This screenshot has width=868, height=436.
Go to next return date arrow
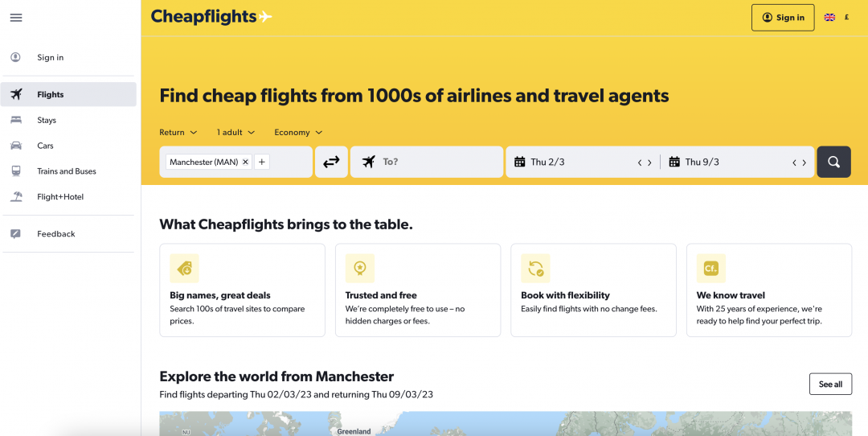tap(805, 162)
